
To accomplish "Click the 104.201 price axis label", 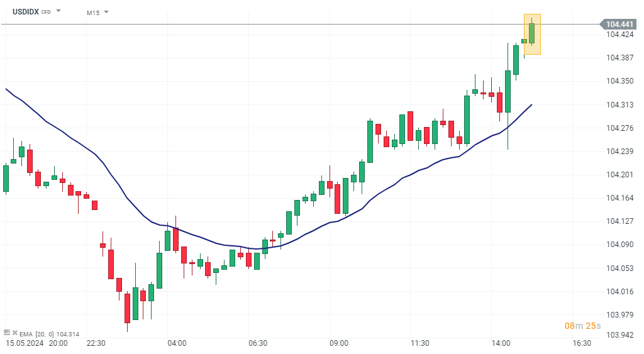I will click(x=619, y=175).
